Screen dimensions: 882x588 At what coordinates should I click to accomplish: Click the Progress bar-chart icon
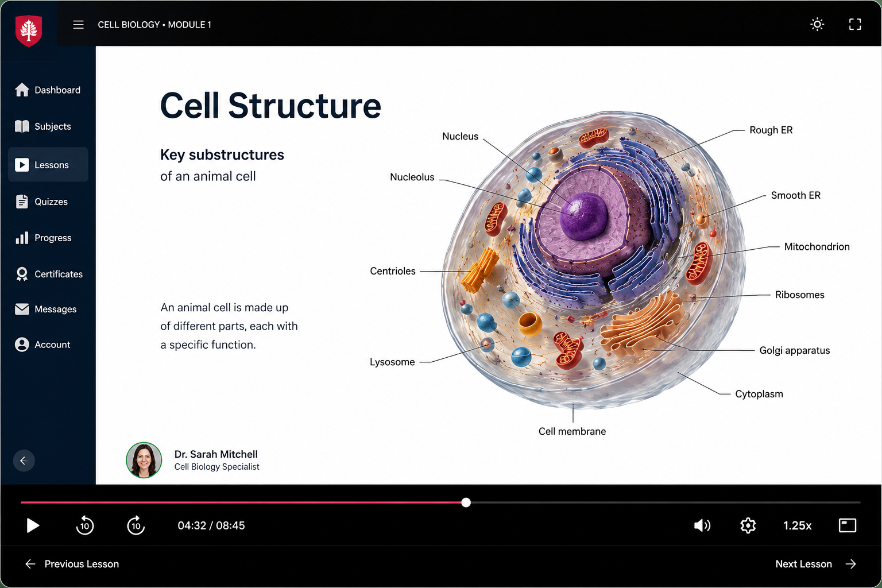coord(22,238)
